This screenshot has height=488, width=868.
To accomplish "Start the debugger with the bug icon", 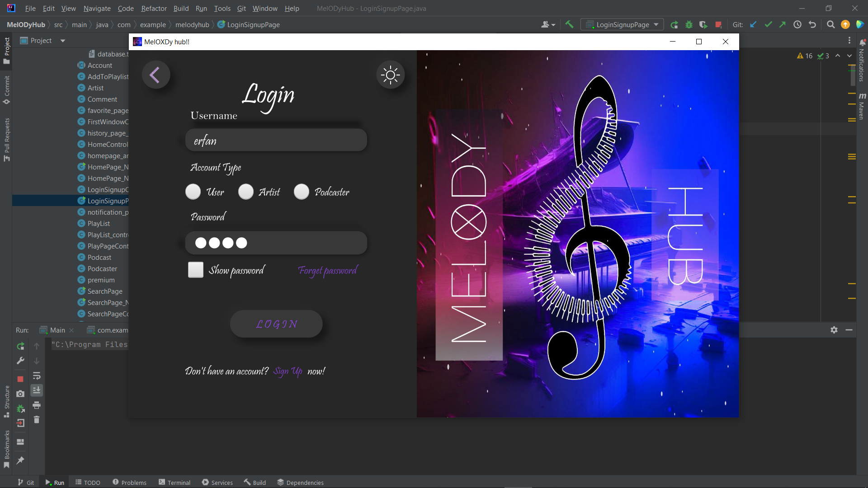I will tap(689, 24).
